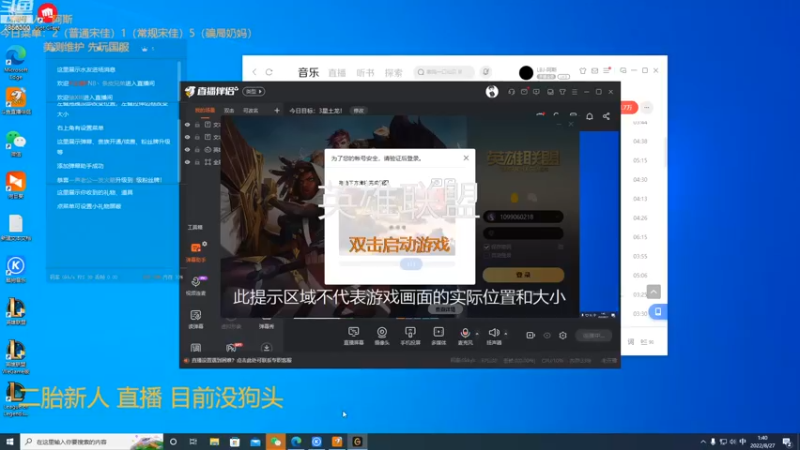Screen dimensions: 800x450
Task: Check the remember password checkbox
Action: pyautogui.click(x=487, y=247)
